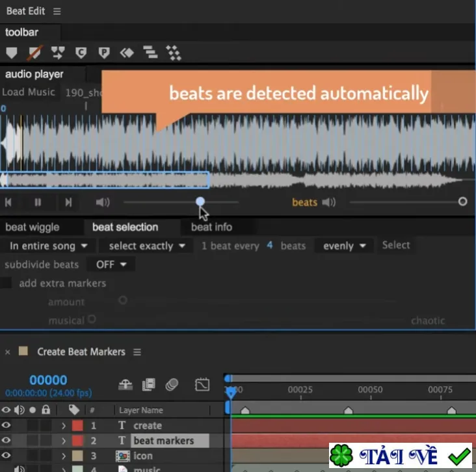Expand the create layer properties
476x472 pixels.
(64, 426)
